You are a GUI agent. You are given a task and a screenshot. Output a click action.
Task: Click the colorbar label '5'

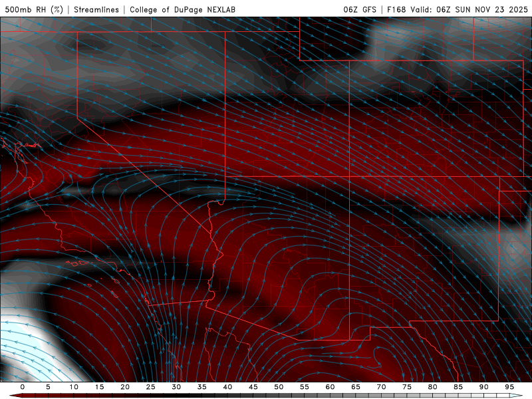48,387
